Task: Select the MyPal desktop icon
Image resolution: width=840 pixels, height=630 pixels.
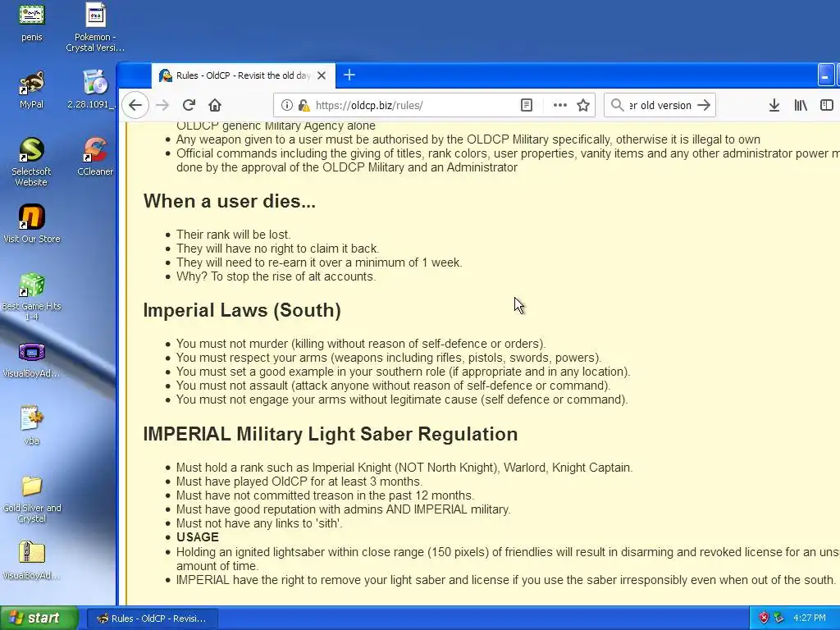Action: 32,89
